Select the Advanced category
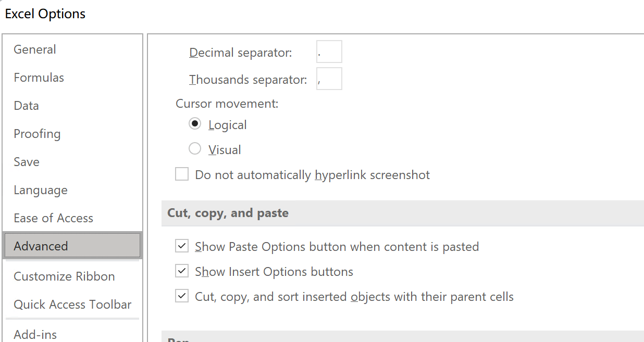 (41, 246)
